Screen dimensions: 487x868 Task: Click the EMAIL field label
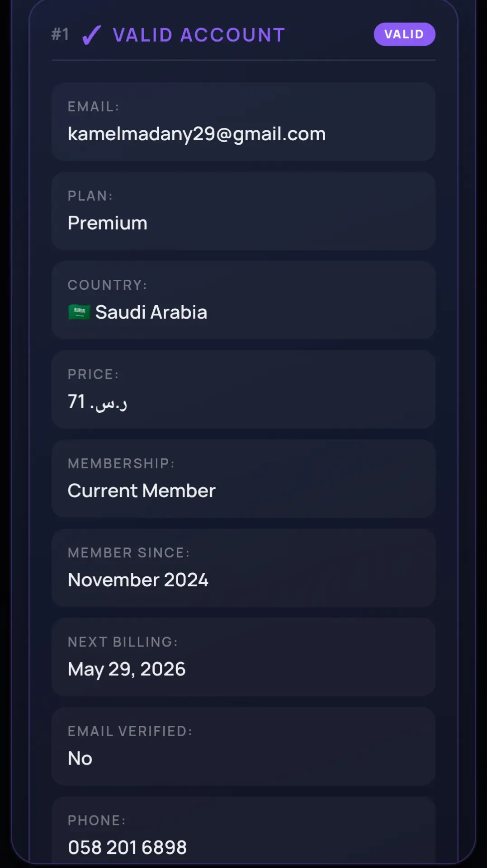(x=94, y=107)
